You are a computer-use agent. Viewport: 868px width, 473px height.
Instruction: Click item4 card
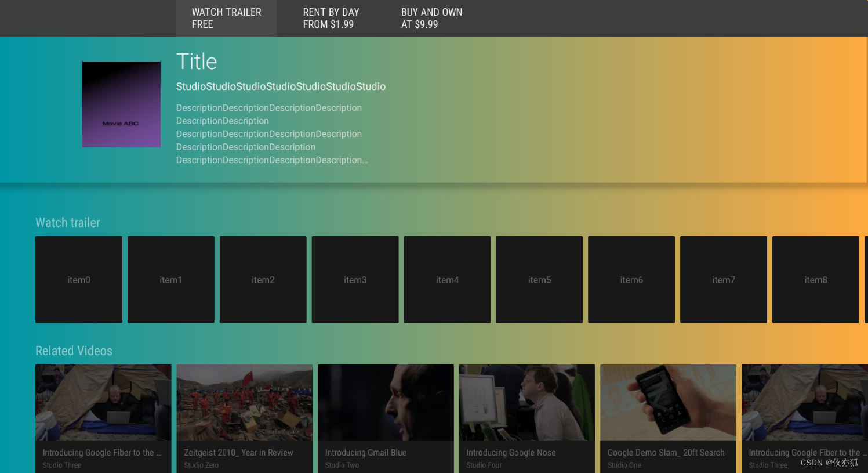[447, 279]
